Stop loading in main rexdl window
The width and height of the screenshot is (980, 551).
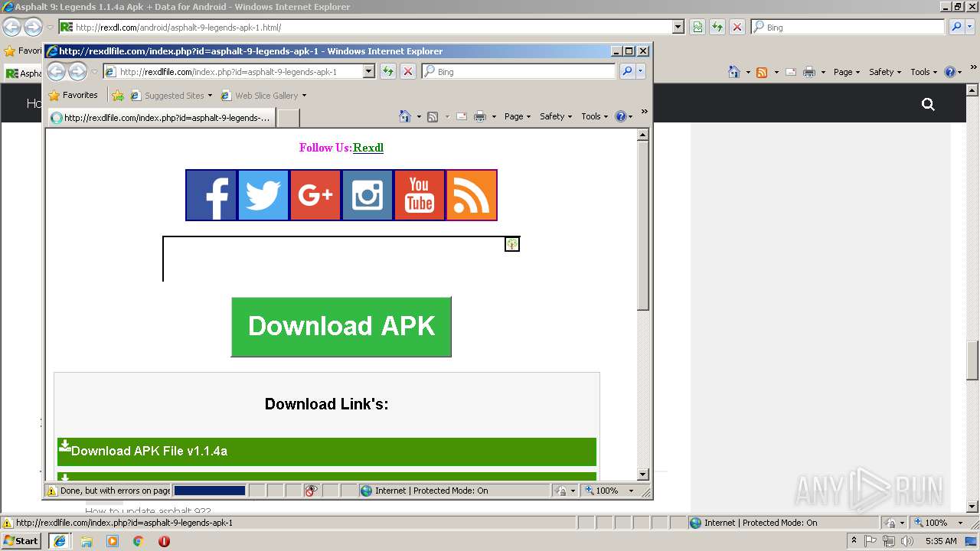[x=737, y=27]
